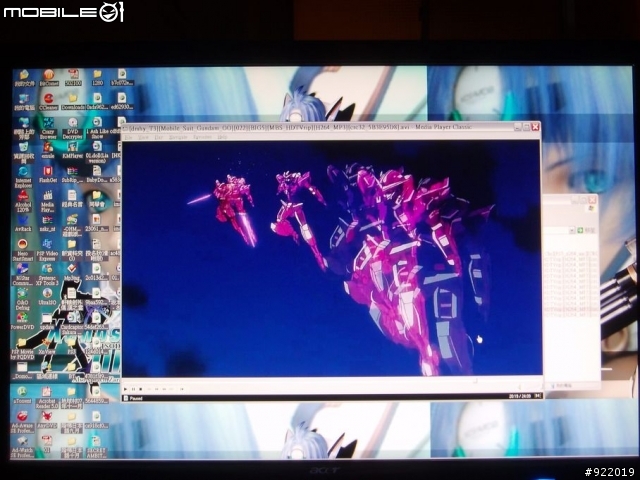
Task: Launch Internet Explorer from desktop
Action: pos(23,177)
